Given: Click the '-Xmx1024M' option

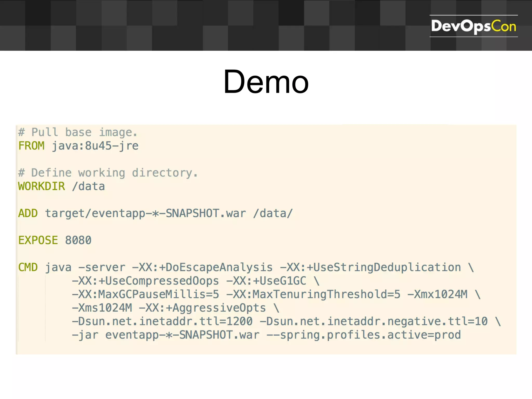Looking at the screenshot, I should point(437,294).
